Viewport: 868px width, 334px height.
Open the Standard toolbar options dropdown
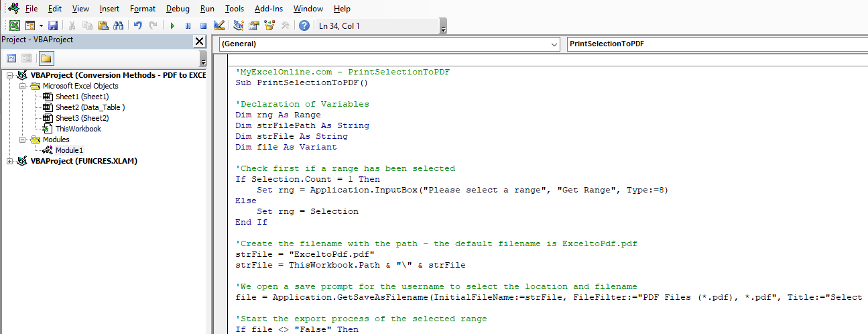point(443,27)
